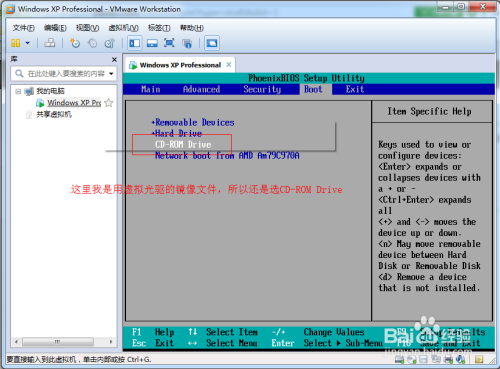Click the Unity mode toolbar icon
Image resolution: width=500 pixels, height=369 pixels.
click(x=187, y=43)
